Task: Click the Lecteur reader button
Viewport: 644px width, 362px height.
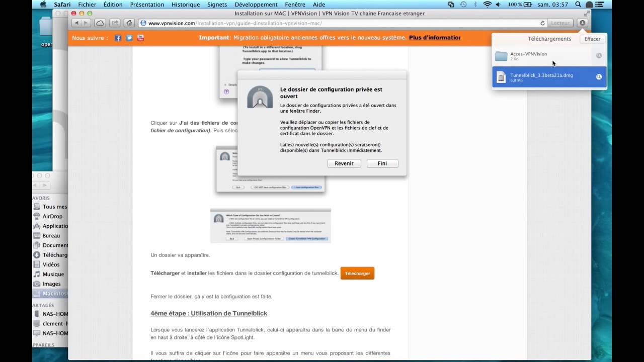Action: 560,23
